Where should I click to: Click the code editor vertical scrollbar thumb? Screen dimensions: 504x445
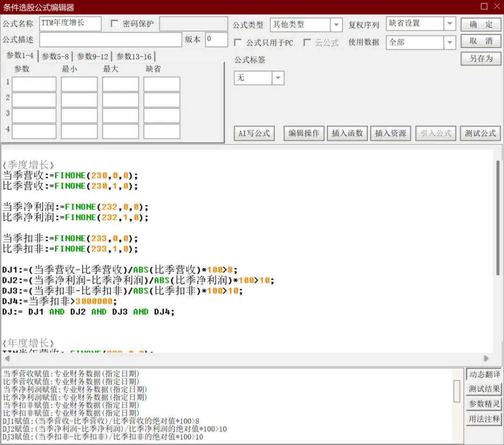pyautogui.click(x=498, y=218)
